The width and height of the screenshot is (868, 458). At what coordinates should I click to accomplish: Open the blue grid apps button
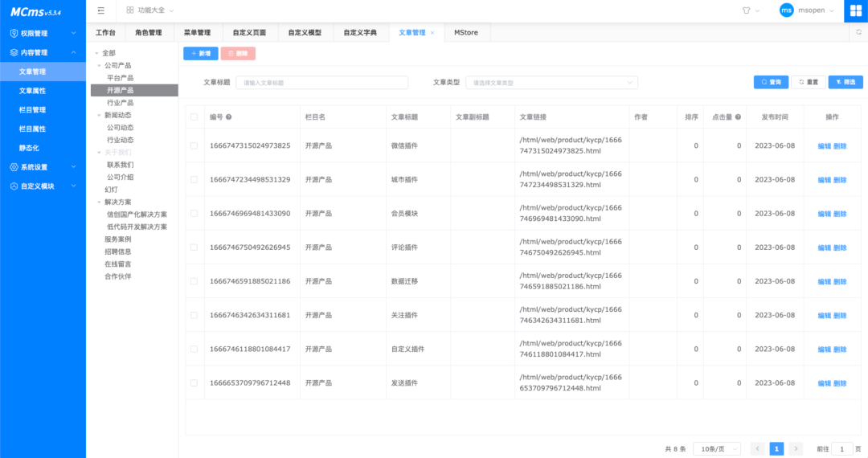[x=856, y=11]
